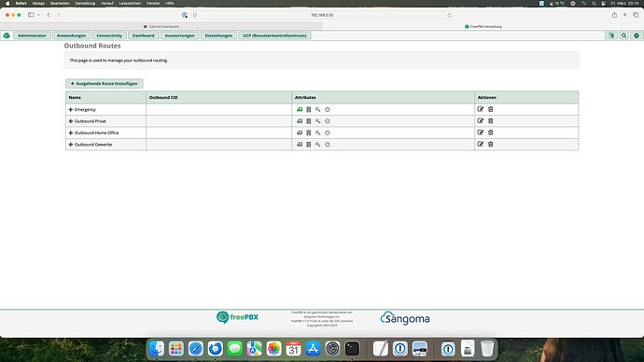Open the Auswertungen menu
This screenshot has height=362, width=644.
click(179, 35)
